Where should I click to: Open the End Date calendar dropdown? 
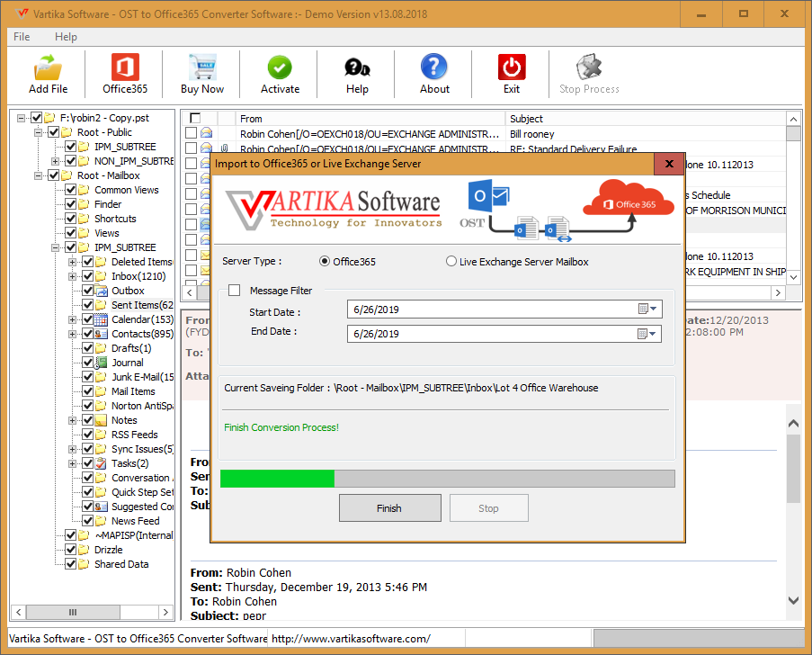point(647,334)
